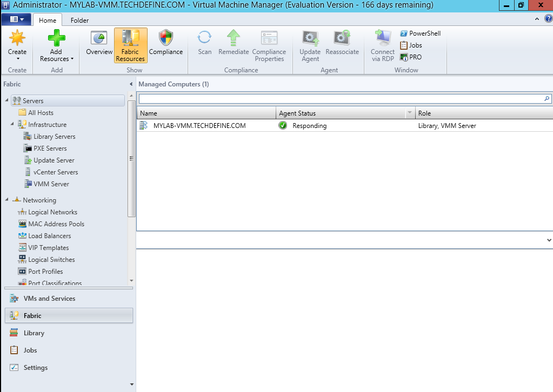Open the Jobs window from ribbon

coord(411,45)
